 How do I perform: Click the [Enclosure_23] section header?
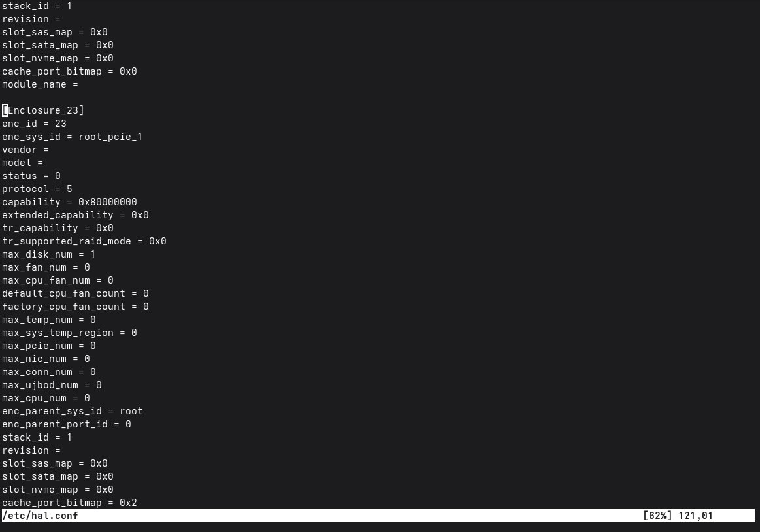click(43, 110)
